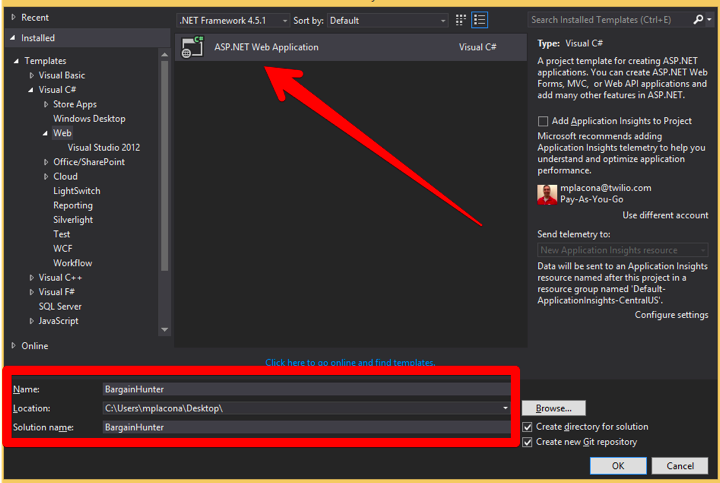Switch to small icons view
This screenshot has height=483, width=720.
point(461,20)
